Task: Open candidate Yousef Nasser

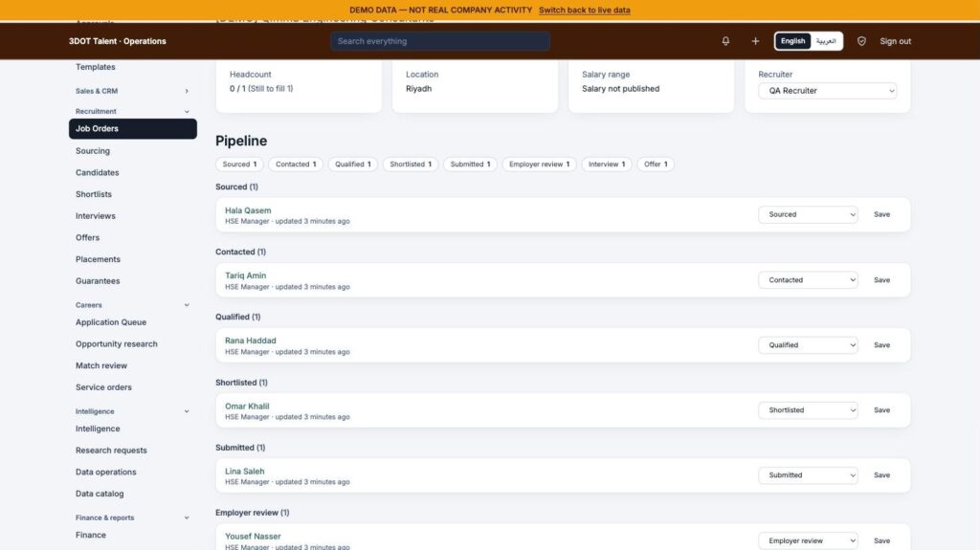Action: click(x=253, y=537)
